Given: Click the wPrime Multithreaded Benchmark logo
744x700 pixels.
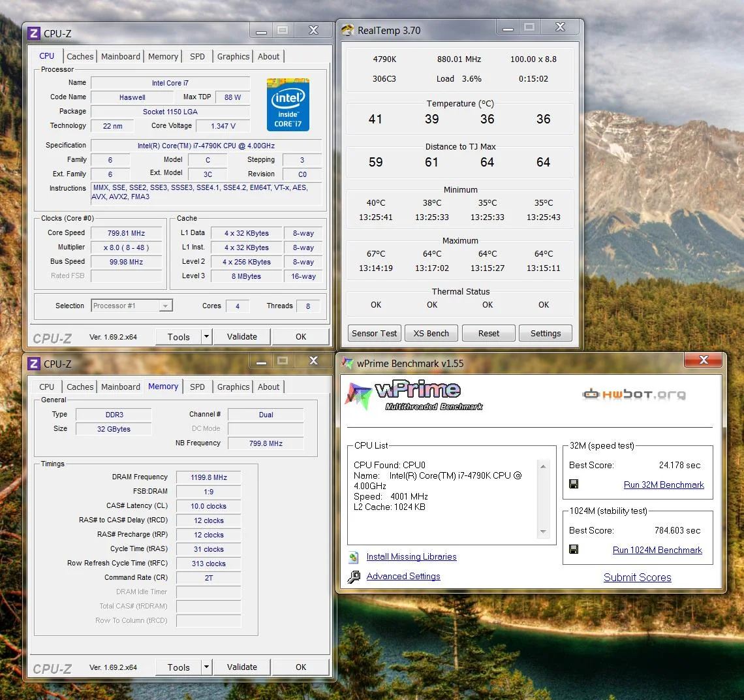Looking at the screenshot, I should coord(414,395).
